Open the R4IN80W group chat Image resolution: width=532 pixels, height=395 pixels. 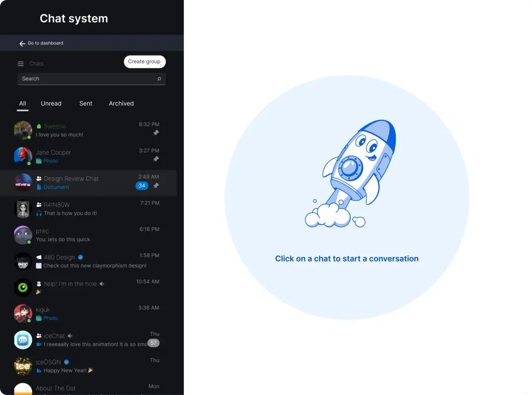tap(88, 209)
